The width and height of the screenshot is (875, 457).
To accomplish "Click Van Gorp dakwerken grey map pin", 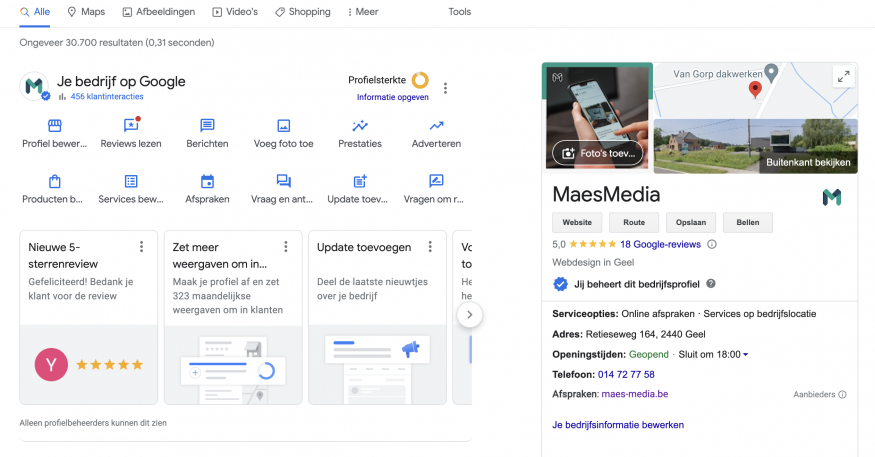I will [771, 72].
